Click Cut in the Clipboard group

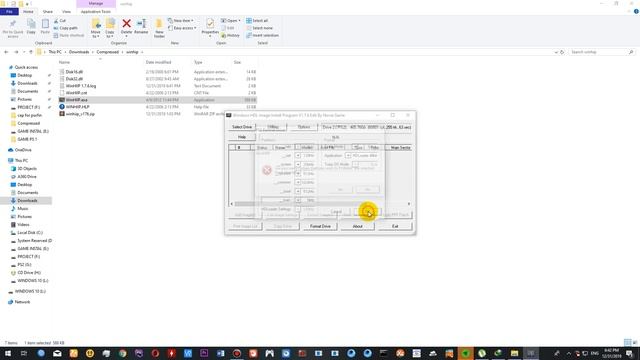pyautogui.click(x=60, y=20)
